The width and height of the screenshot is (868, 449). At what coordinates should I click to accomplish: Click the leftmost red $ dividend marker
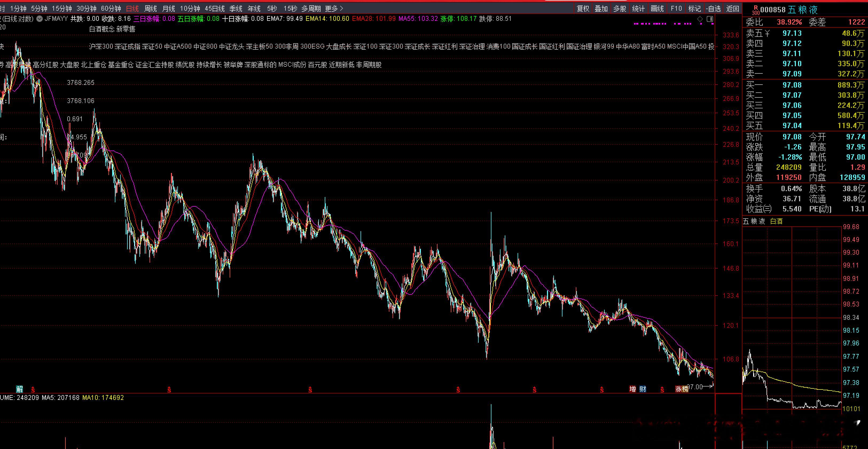coord(33,390)
